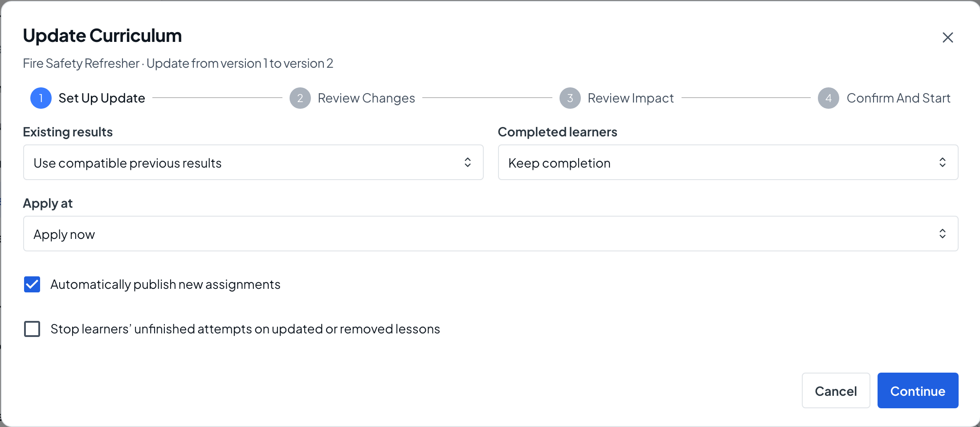The width and height of the screenshot is (980, 427).
Task: Select the Set Up Update step label
Action: click(x=102, y=98)
